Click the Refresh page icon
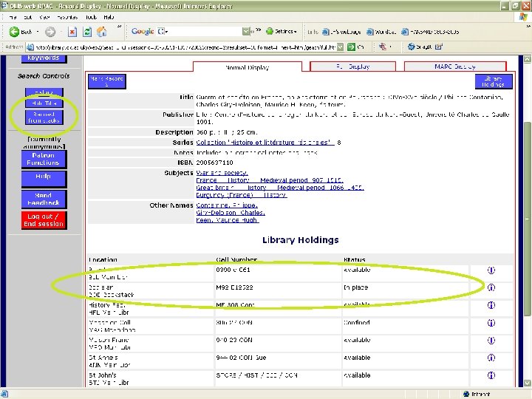The width and height of the screenshot is (532, 399). 88,32
